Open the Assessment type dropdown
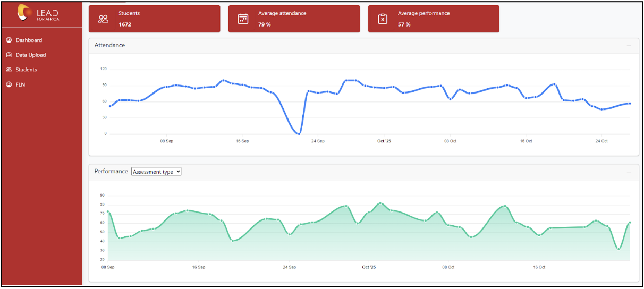The width and height of the screenshot is (644, 289). click(x=156, y=172)
